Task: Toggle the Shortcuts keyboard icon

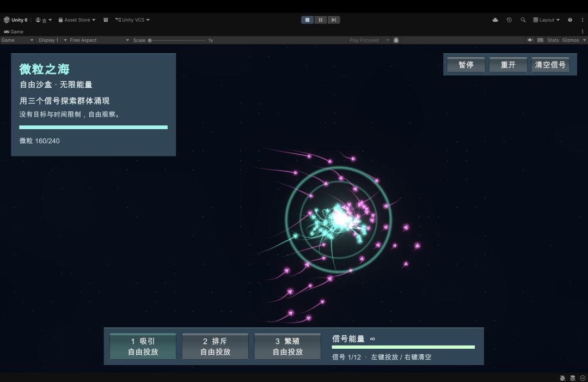Action: click(541, 40)
